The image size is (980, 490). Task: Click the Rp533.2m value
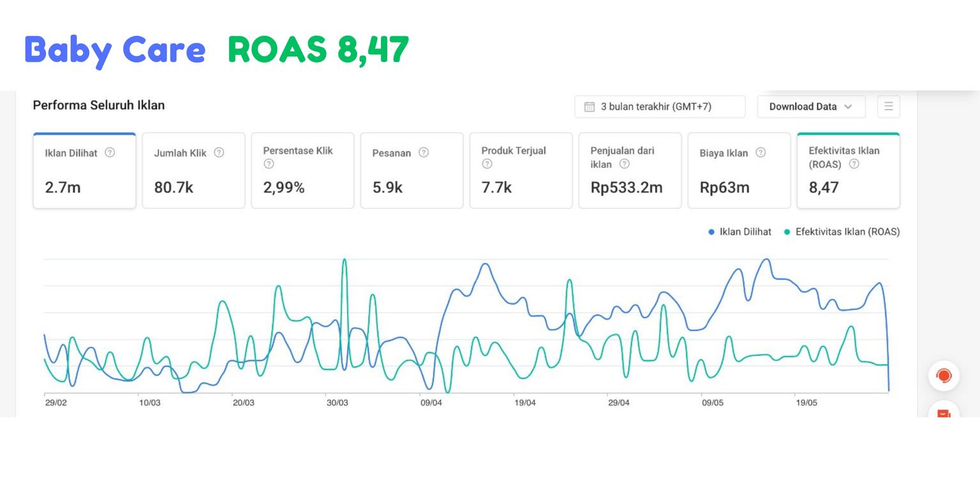click(627, 188)
